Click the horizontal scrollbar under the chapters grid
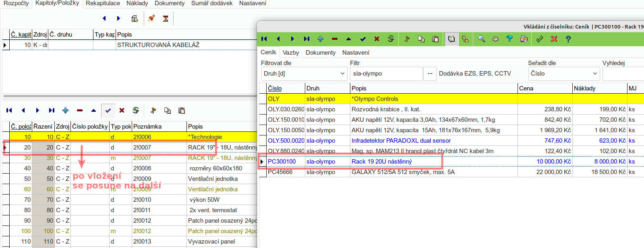The image size is (644, 248). coord(129,96)
